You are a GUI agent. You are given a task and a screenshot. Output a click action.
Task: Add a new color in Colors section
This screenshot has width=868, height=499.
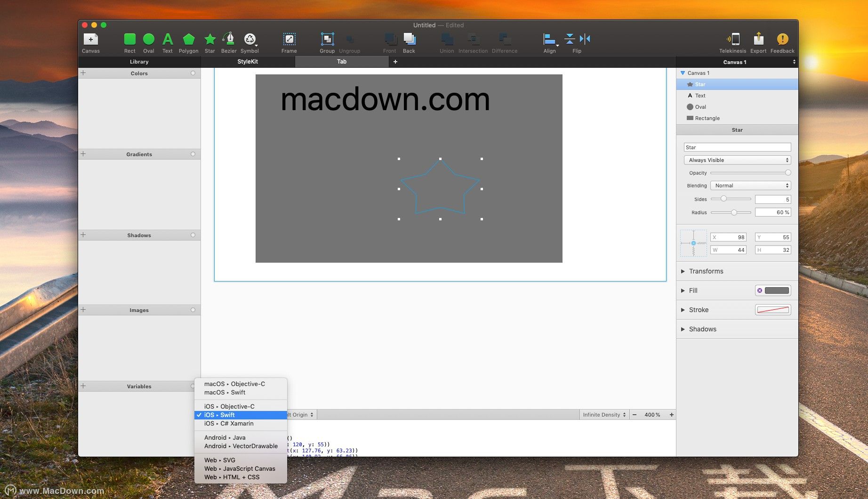click(x=83, y=73)
